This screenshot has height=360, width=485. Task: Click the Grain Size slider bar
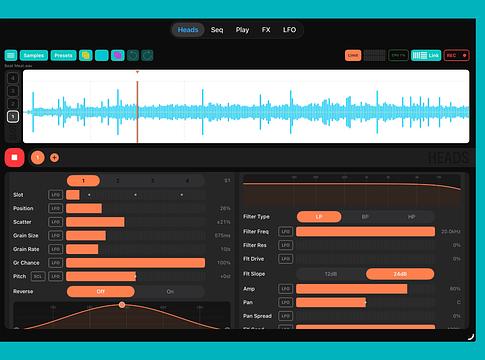tap(136, 236)
